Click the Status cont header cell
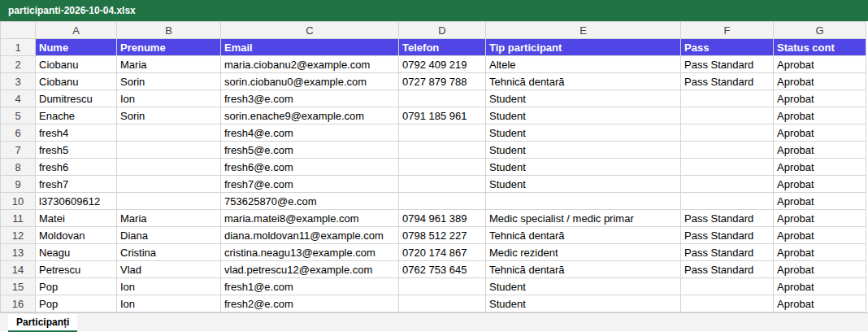Image resolution: width=868 pixels, height=332 pixels. [x=819, y=48]
